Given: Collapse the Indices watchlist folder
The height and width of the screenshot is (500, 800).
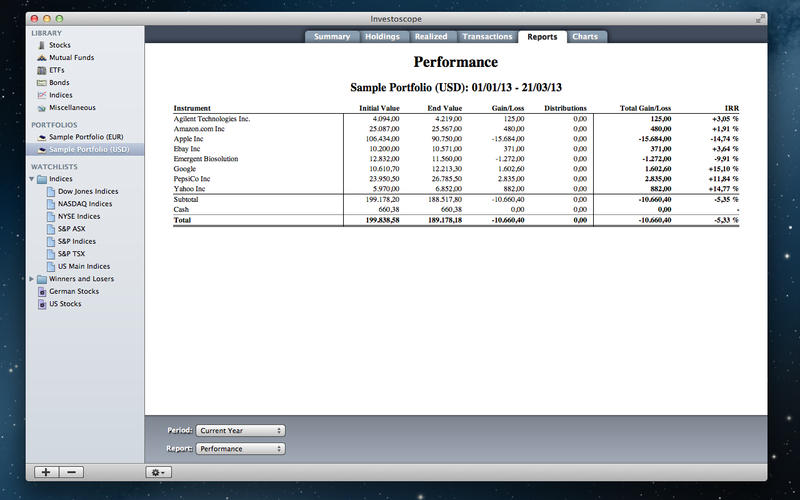Looking at the screenshot, I should point(32,179).
